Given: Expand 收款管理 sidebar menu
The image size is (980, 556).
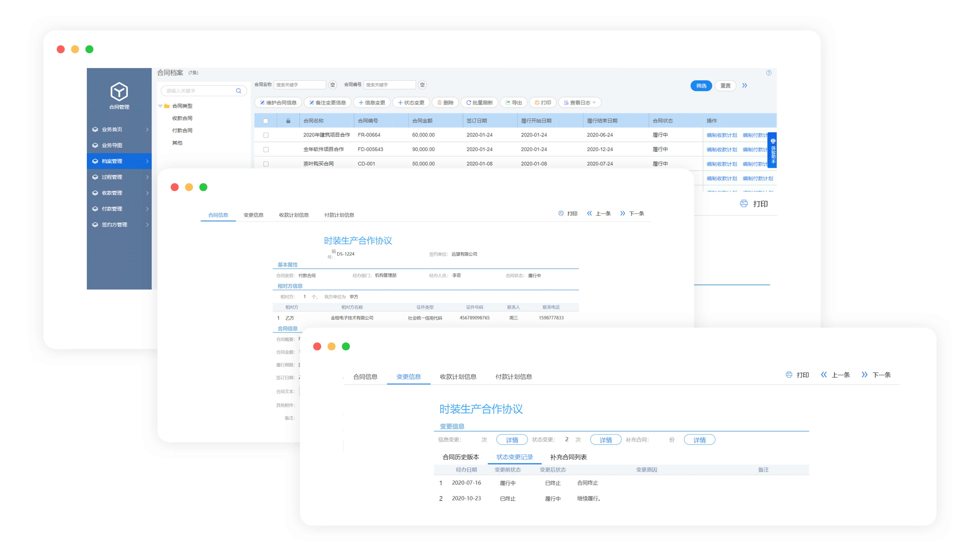Looking at the screenshot, I should [147, 193].
